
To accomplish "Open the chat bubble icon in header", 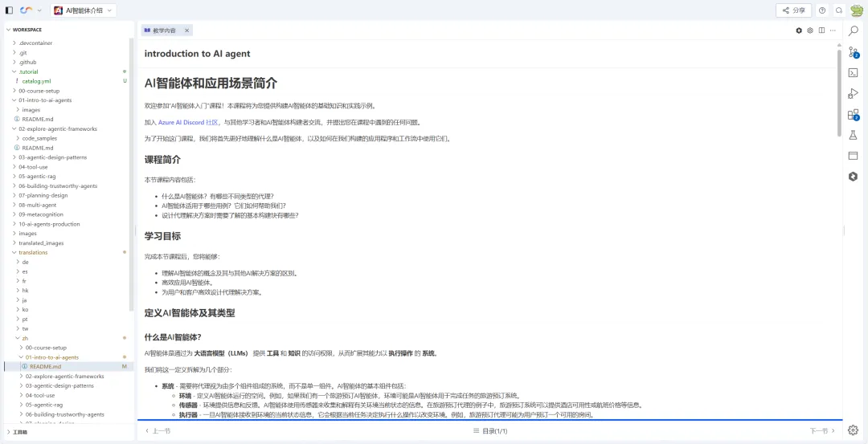I will [838, 10].
